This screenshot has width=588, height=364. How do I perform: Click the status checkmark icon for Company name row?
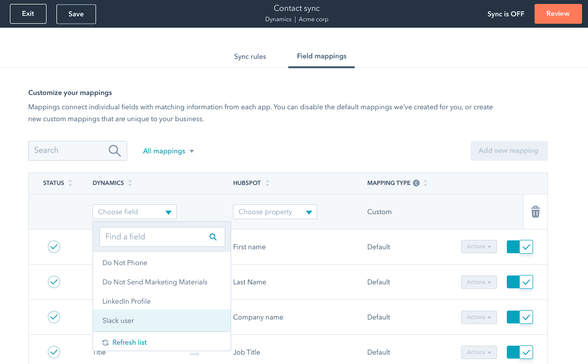(x=54, y=317)
